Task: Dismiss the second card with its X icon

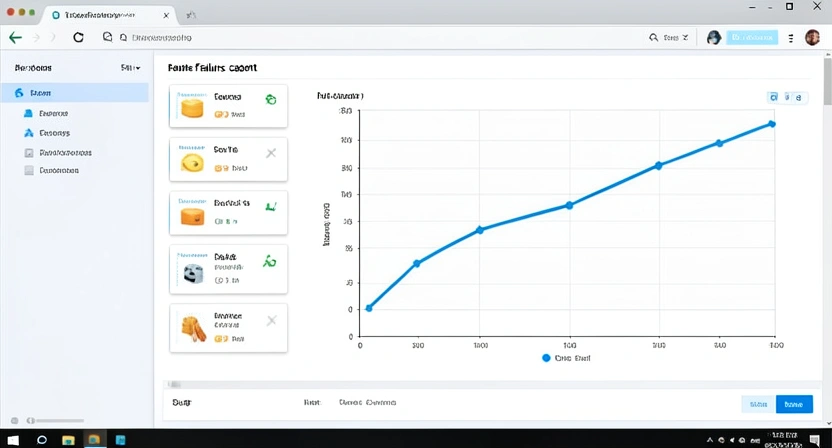Action: [270, 153]
